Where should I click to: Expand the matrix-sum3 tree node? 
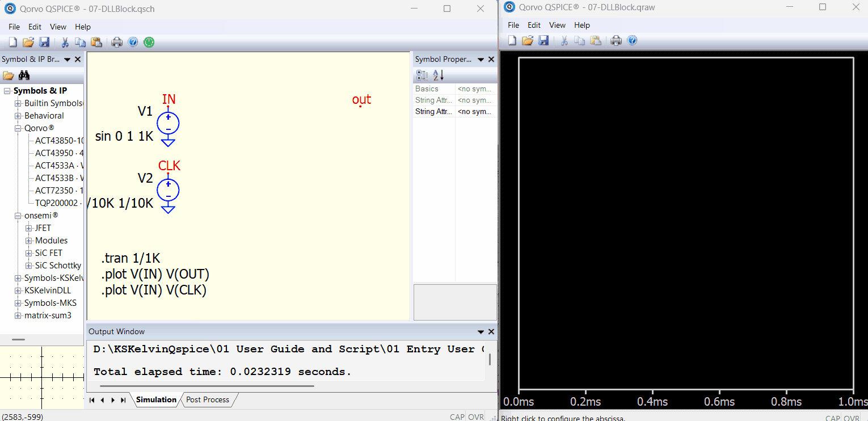tap(18, 315)
